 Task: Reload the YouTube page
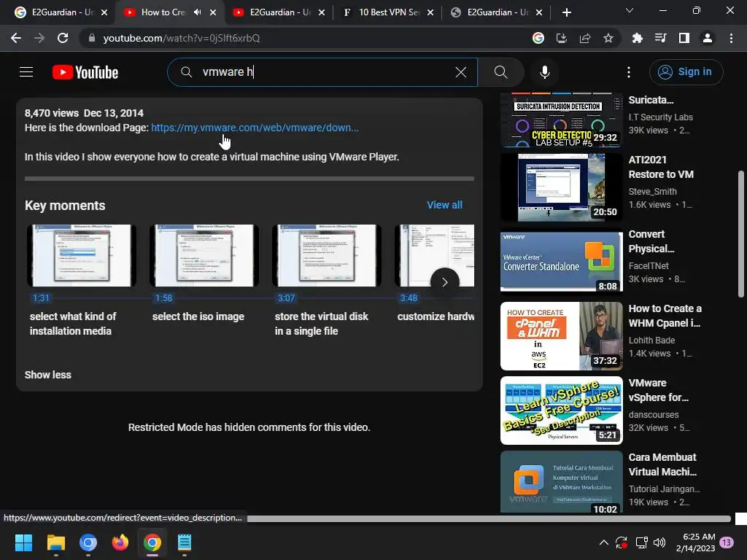63,38
